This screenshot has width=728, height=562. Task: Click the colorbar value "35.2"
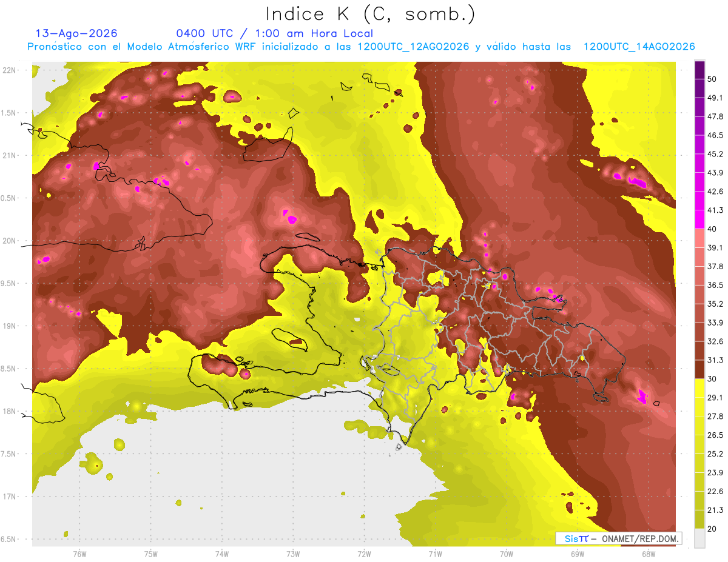(x=715, y=304)
